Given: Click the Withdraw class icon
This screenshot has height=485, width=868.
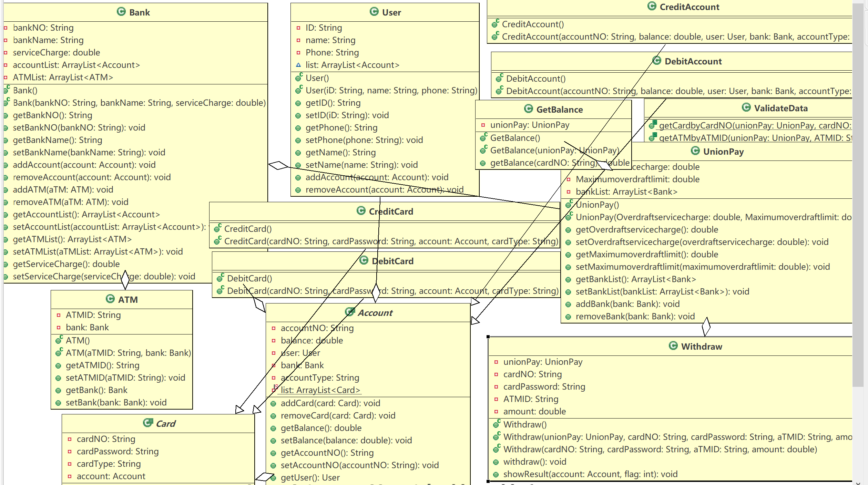Looking at the screenshot, I should [673, 346].
